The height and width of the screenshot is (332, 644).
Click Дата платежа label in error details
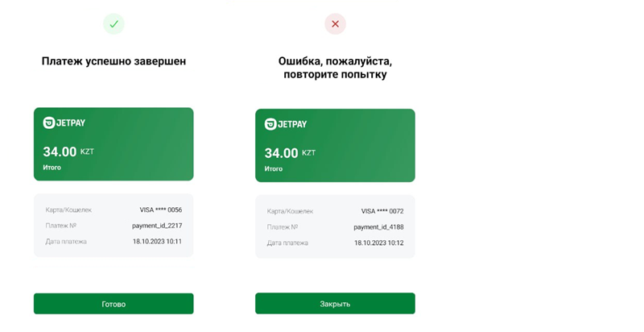coord(287,243)
